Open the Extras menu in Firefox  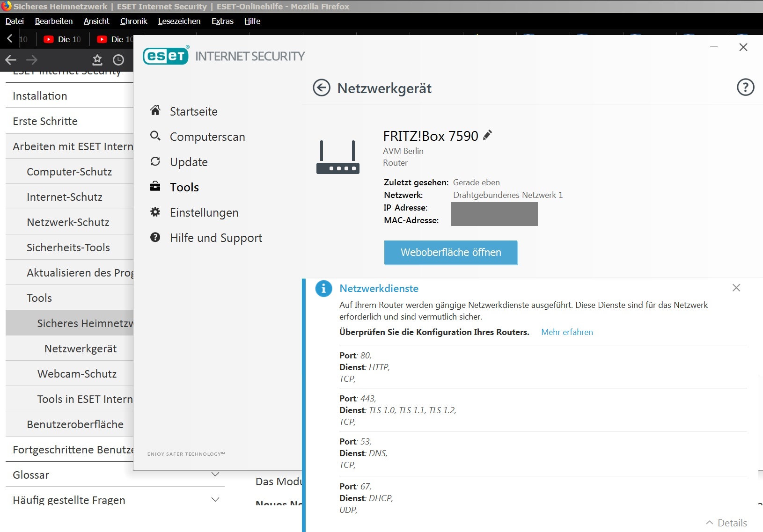pyautogui.click(x=222, y=21)
